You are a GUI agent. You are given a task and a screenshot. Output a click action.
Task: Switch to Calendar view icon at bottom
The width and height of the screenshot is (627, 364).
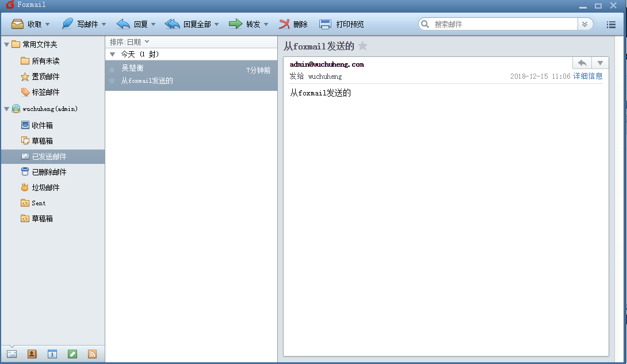[52, 354]
